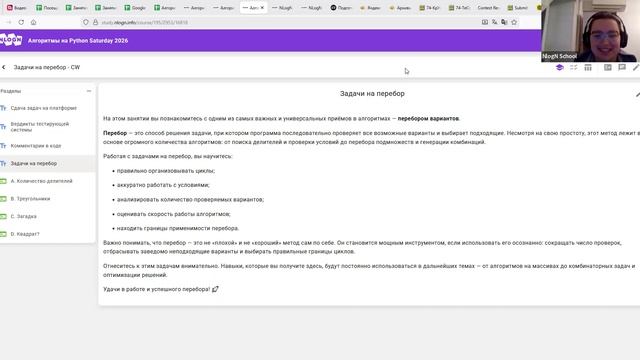The width and height of the screenshot is (640, 360).
Task: Click the pencil edit icon in toolbar
Action: [636, 67]
